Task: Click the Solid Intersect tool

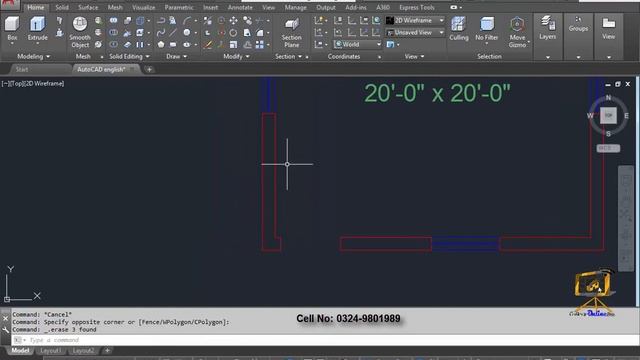Action: pos(113,44)
